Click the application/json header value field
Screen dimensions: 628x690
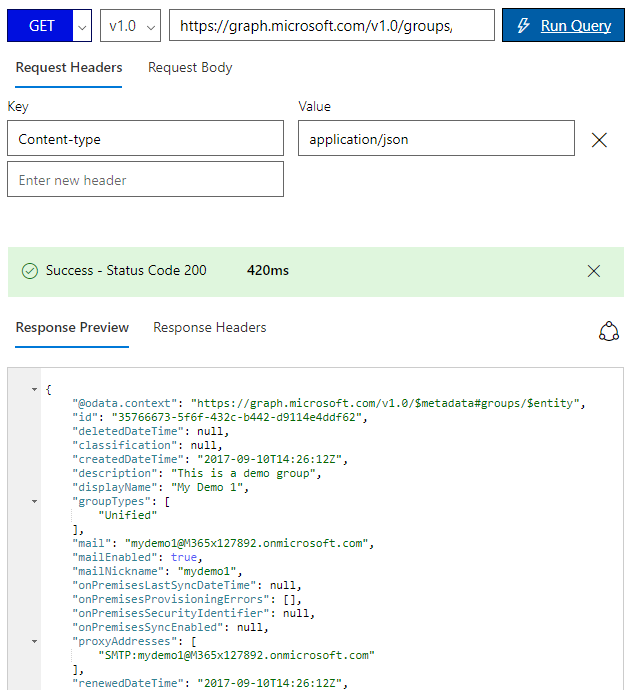click(x=436, y=139)
